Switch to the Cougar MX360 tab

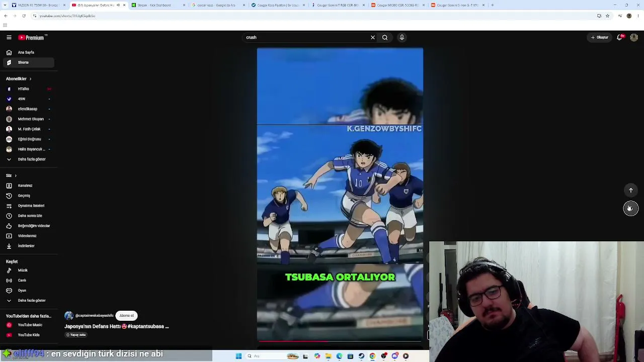coord(397,5)
